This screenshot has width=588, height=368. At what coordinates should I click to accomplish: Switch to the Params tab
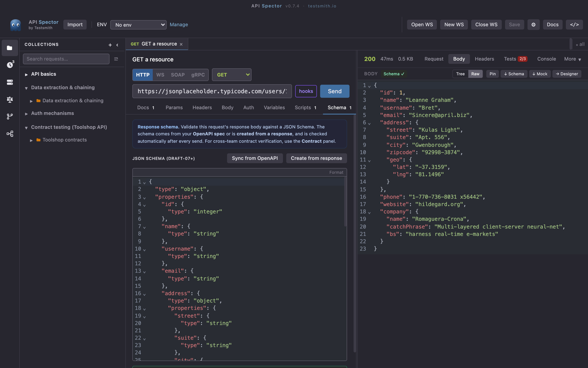[174, 107]
